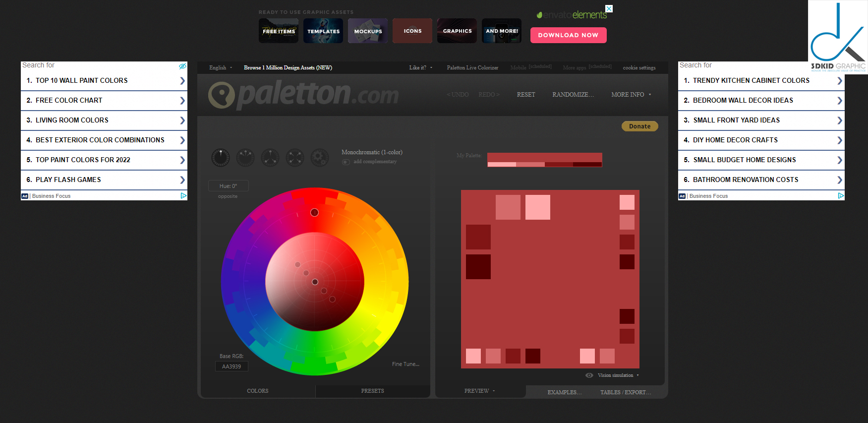The height and width of the screenshot is (423, 868).
Task: Click the arrow beside Bedroom Wall Decor Ideas
Action: coord(840,101)
